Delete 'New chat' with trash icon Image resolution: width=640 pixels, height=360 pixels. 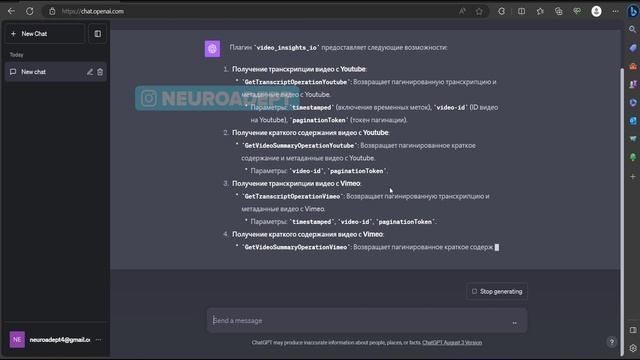click(100, 72)
